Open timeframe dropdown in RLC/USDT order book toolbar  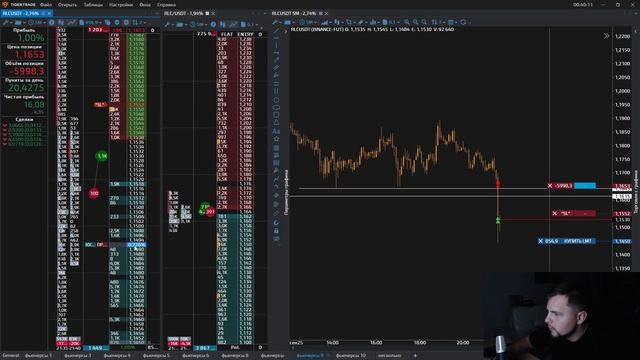point(200,24)
